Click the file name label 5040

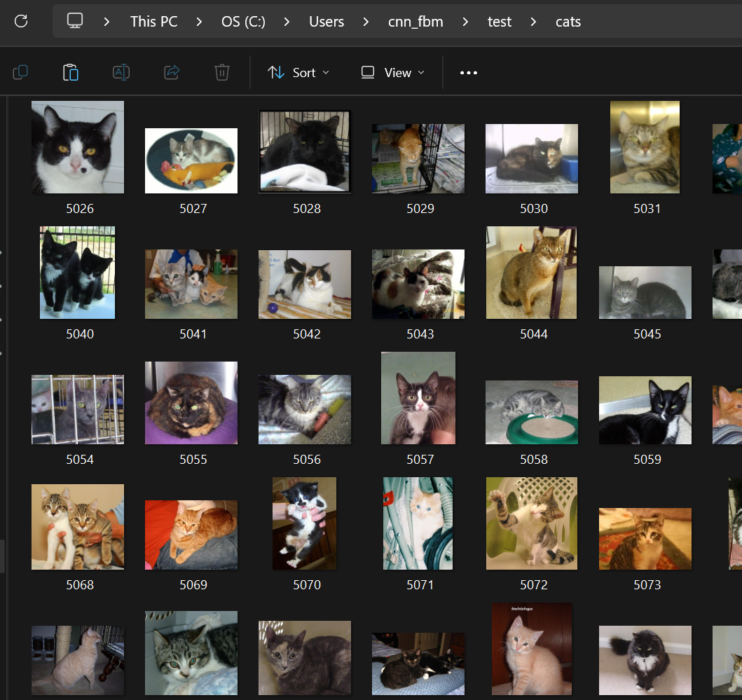pos(80,334)
